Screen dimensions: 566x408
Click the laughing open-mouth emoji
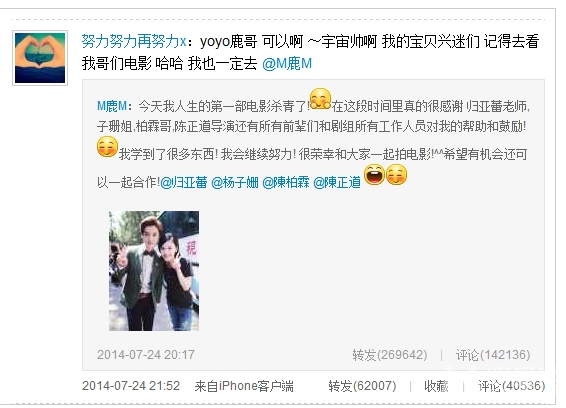pos(374,175)
